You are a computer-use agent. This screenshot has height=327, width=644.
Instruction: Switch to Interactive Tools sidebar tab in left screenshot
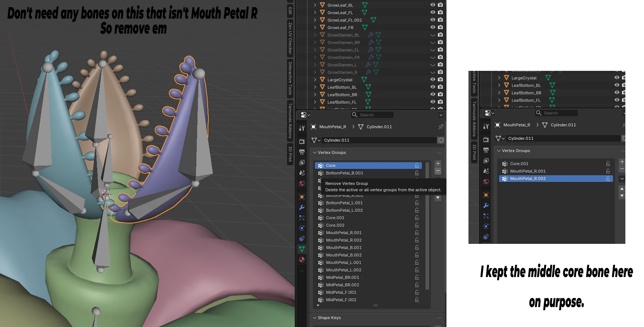290,78
